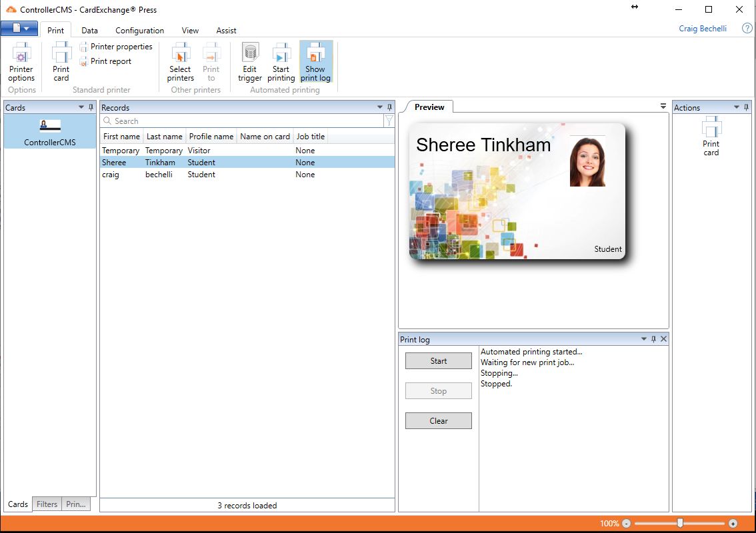Click 'Automated printing started...' log line
Image resolution: width=756 pixels, height=533 pixels.
(531, 352)
